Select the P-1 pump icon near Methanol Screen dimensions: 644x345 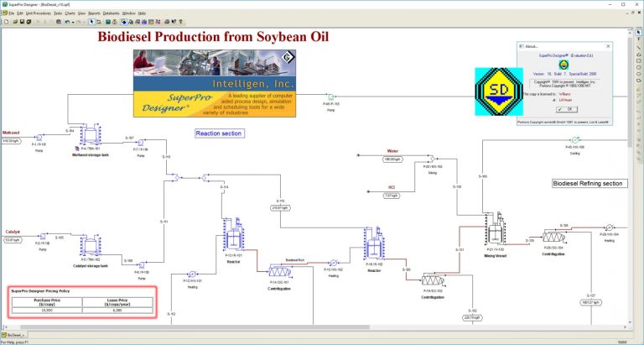39,138
